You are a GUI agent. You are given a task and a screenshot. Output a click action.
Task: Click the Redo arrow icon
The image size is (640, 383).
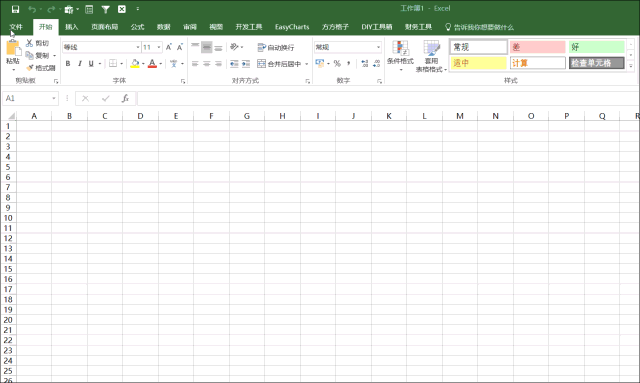pyautogui.click(x=51, y=9)
